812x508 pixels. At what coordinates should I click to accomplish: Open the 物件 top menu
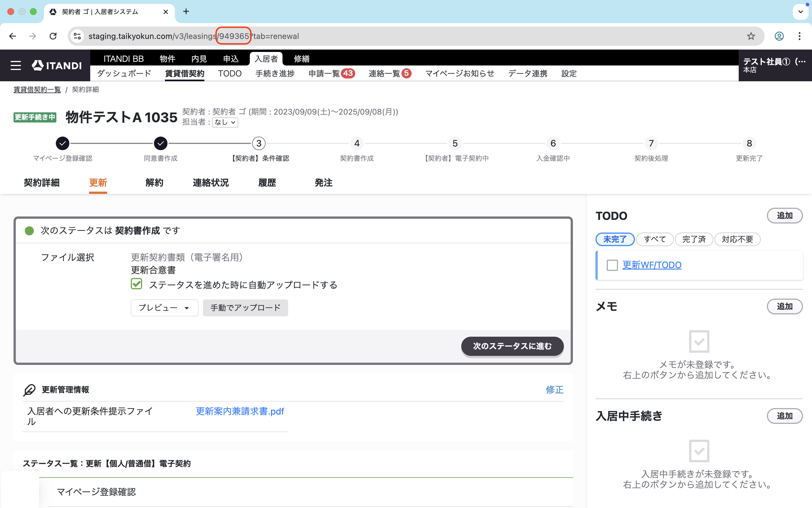[x=167, y=59]
